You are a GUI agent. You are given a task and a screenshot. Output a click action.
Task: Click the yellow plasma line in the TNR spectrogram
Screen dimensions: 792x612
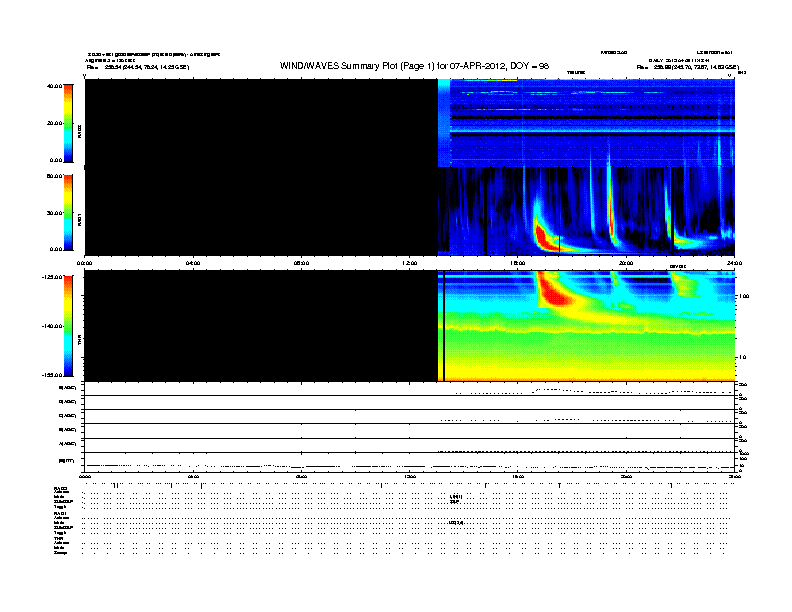click(586, 331)
